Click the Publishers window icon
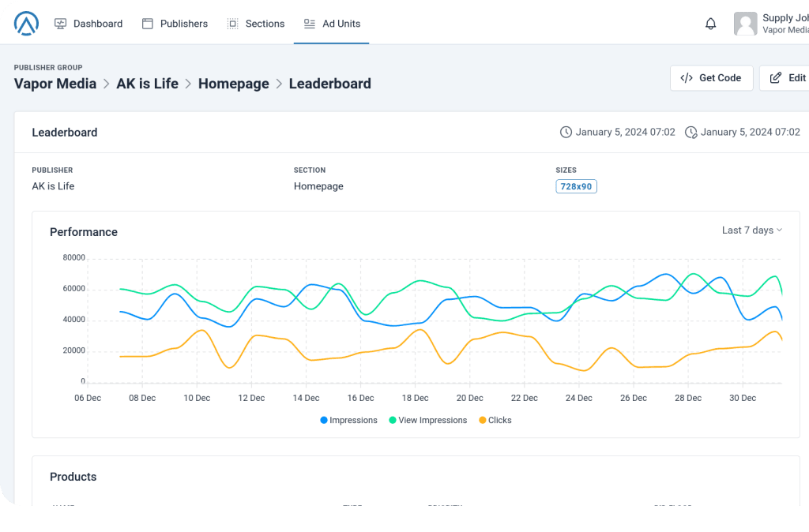This screenshot has height=532, width=809. coord(148,24)
